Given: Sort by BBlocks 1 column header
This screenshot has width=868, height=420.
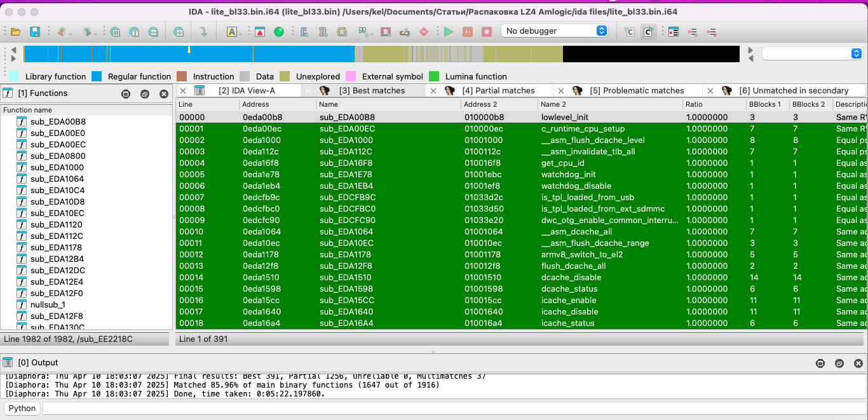Looking at the screenshot, I should (768, 104).
